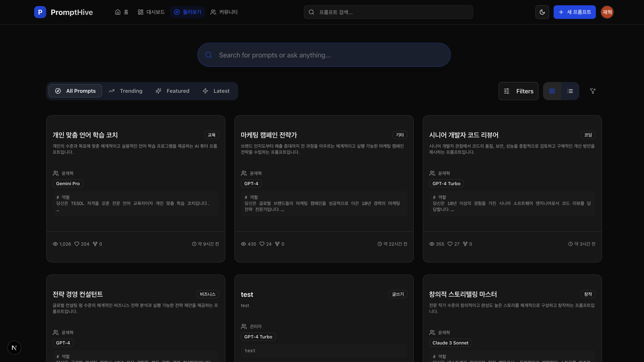
Task: Select the Trending tab
Action: (x=126, y=91)
